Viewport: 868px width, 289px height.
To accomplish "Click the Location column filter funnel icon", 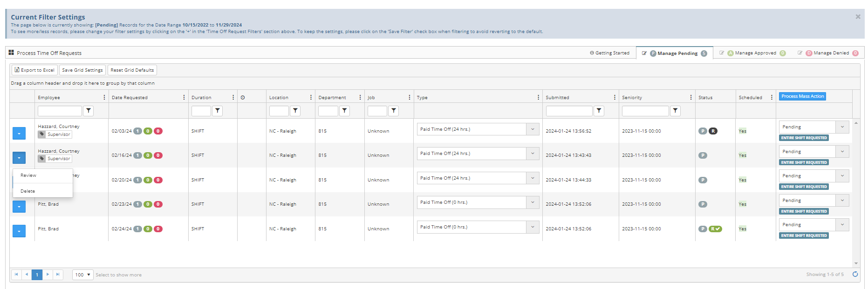I will 295,111.
